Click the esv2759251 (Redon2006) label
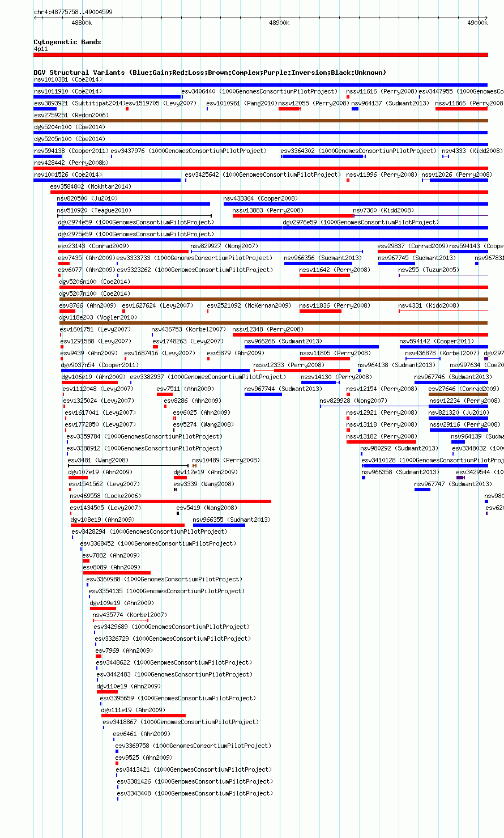 pyautogui.click(x=71, y=116)
